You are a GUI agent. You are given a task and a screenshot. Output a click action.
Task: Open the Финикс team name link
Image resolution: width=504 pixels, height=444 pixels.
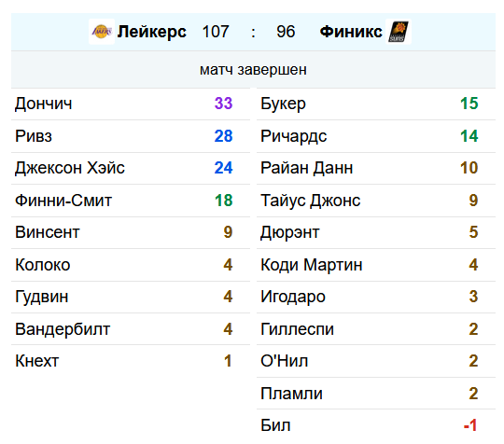(x=351, y=32)
